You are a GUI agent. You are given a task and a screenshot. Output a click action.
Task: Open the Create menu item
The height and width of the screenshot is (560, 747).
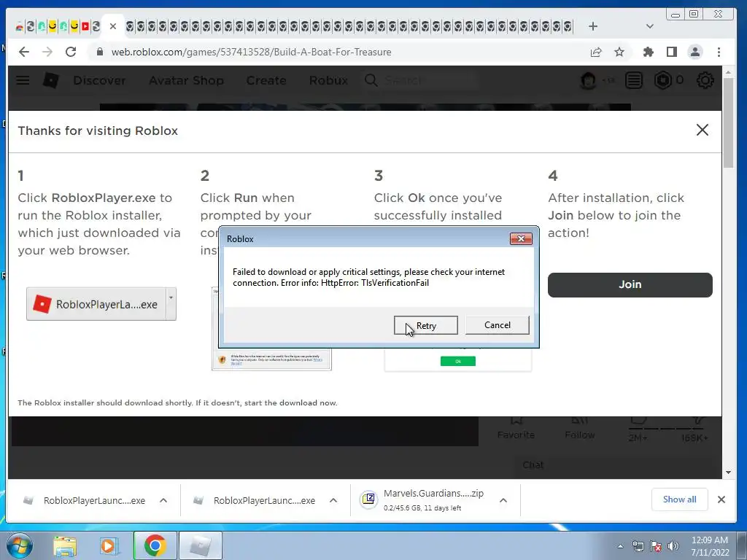click(x=266, y=80)
